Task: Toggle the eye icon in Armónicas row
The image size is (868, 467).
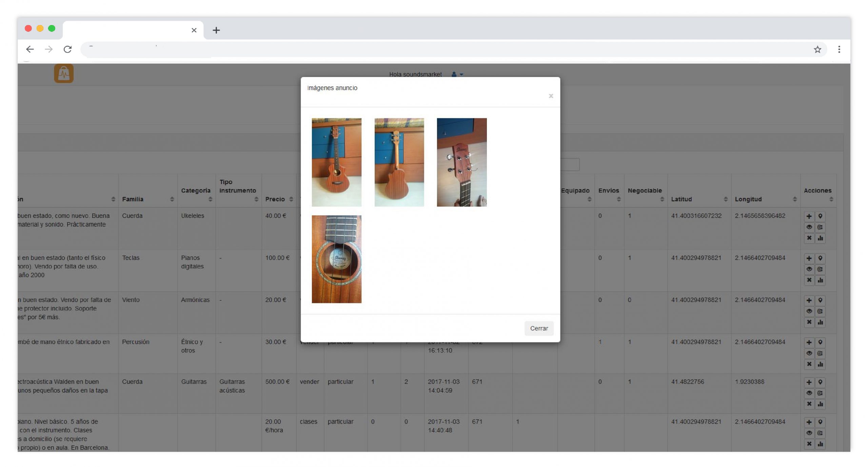Action: 809,311
